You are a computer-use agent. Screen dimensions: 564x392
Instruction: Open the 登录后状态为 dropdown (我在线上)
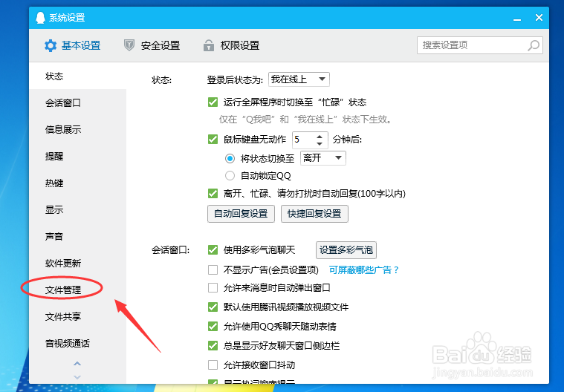point(299,79)
